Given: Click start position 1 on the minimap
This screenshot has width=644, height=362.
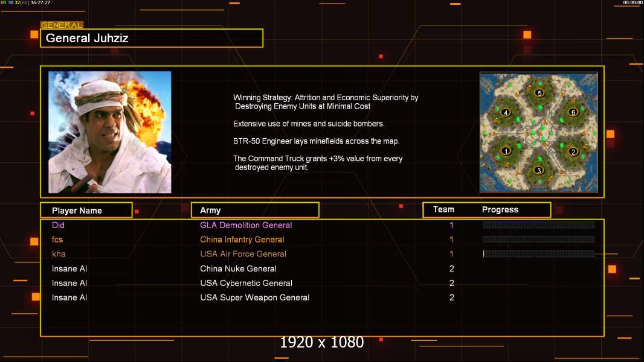Looking at the screenshot, I should pos(506,151).
